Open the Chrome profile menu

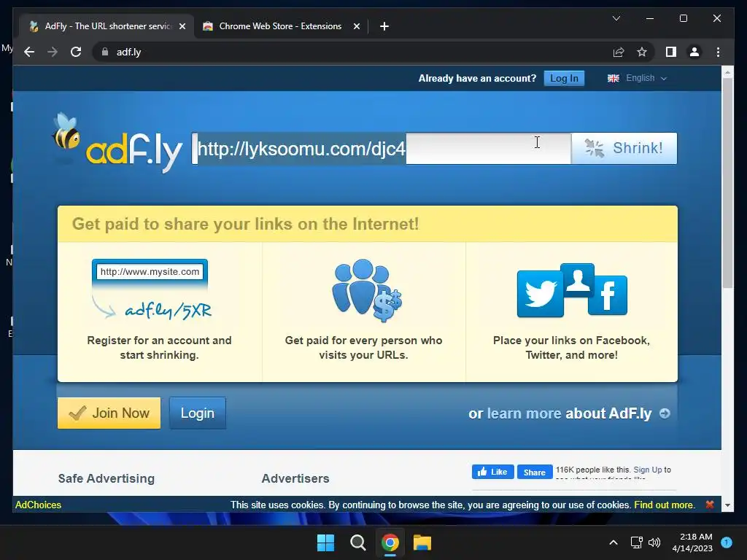[x=694, y=52]
